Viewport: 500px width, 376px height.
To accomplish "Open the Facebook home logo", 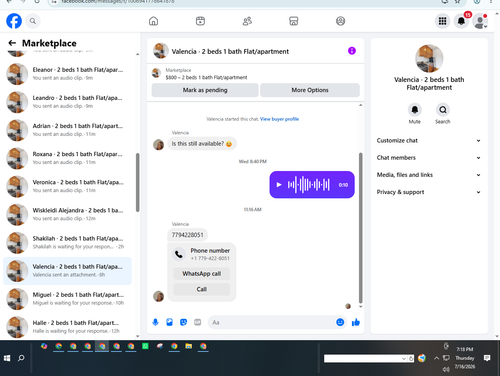I will point(14,21).
